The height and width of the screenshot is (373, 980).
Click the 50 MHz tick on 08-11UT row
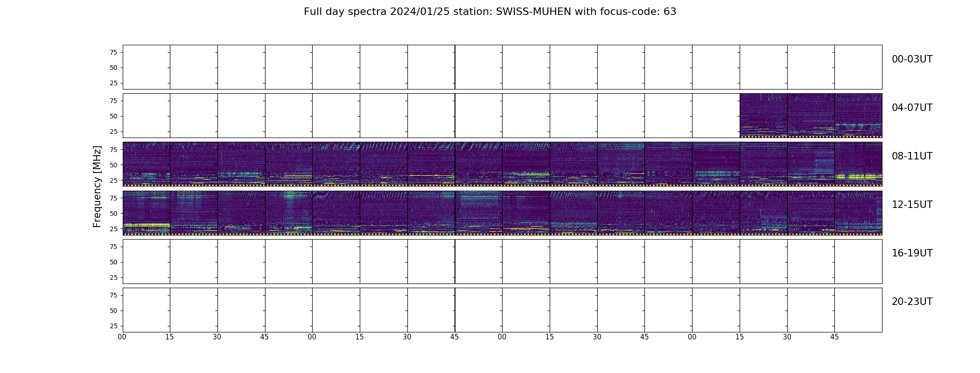[x=113, y=165]
